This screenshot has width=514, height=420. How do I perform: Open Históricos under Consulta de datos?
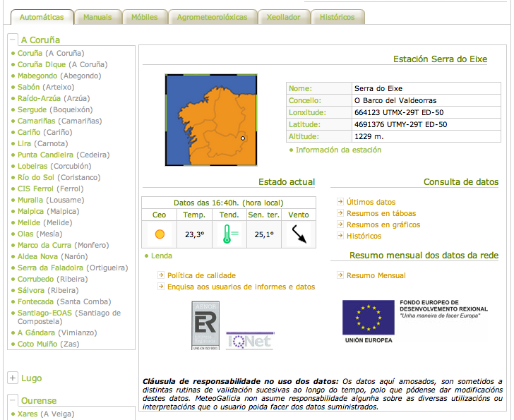pos(364,236)
